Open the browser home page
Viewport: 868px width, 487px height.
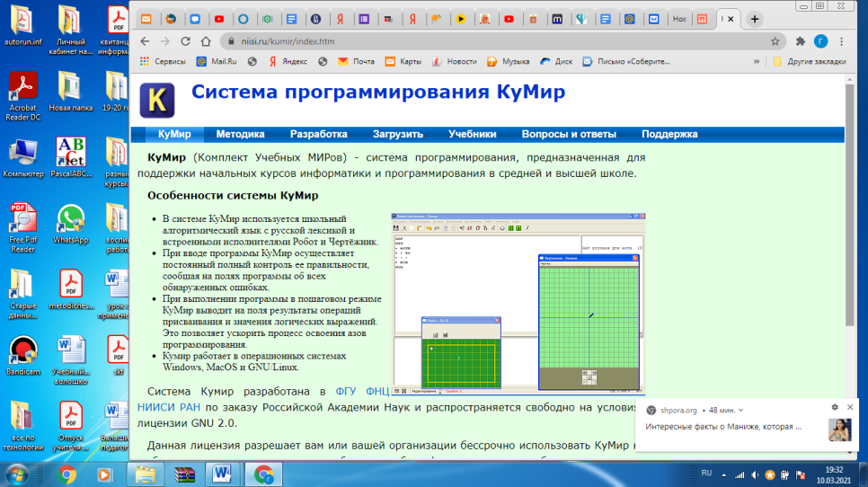click(x=206, y=41)
